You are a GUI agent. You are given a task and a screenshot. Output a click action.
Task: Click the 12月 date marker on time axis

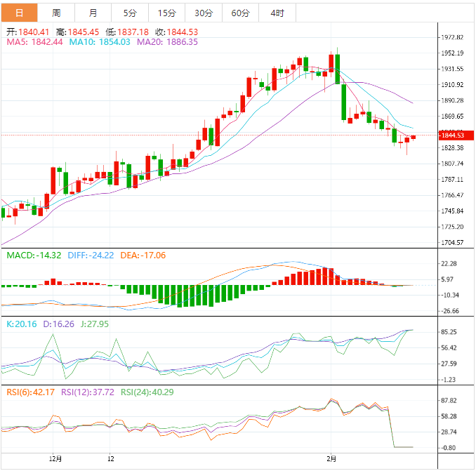[56, 459]
